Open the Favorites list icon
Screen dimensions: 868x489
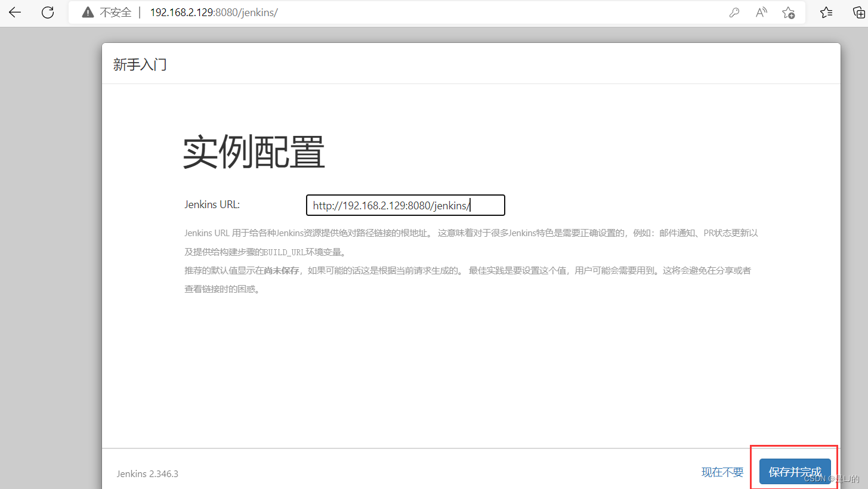pos(826,13)
